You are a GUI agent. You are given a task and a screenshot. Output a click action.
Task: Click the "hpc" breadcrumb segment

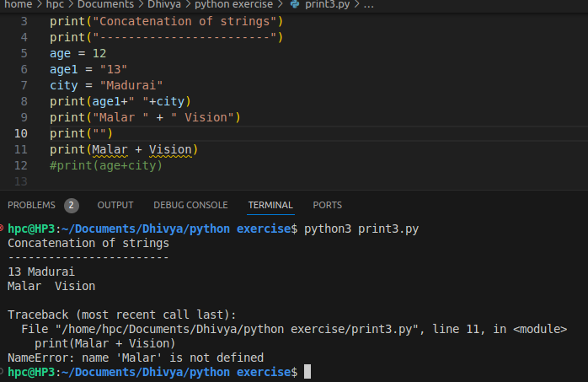coord(56,5)
